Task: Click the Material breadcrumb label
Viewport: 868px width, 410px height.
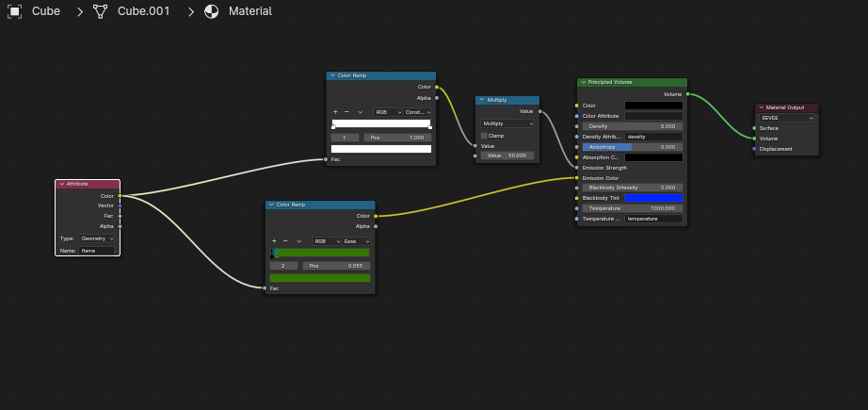Action: click(250, 11)
